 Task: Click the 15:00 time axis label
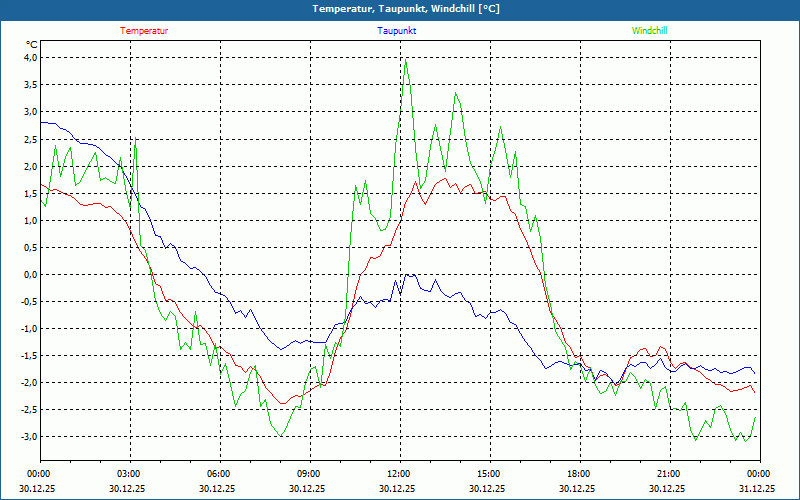(x=488, y=474)
